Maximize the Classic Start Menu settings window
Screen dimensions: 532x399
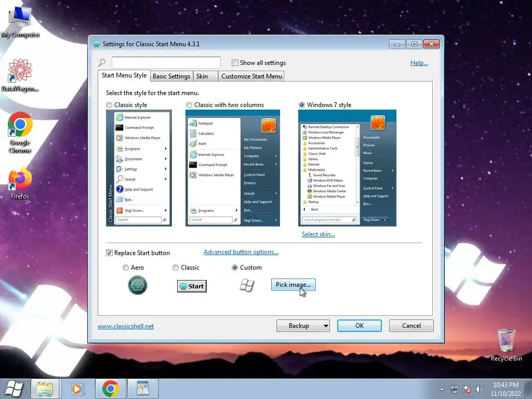pos(414,44)
